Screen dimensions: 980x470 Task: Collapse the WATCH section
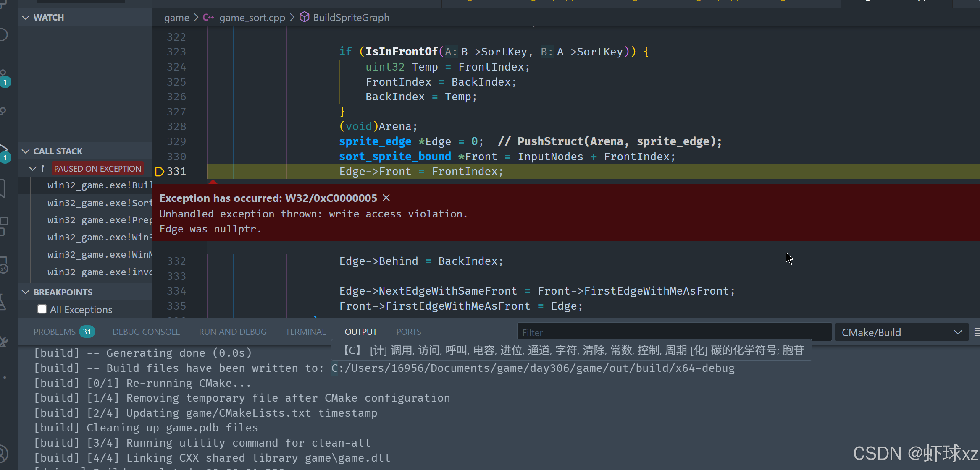pyautogui.click(x=26, y=18)
